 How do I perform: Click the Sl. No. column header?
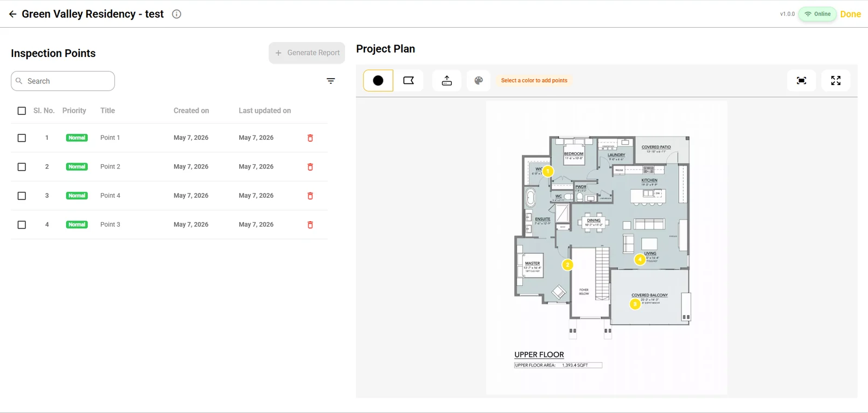click(44, 111)
